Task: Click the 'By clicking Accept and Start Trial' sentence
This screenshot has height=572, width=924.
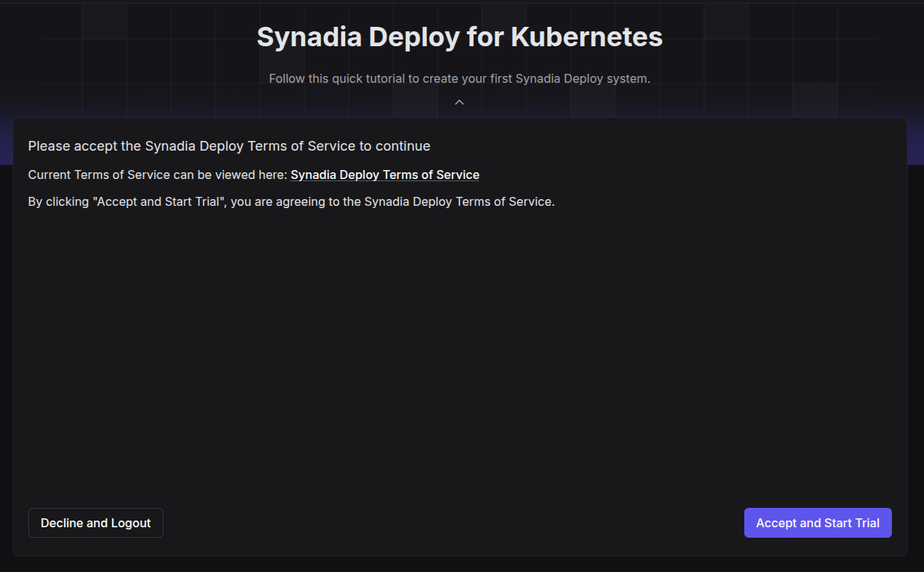Action: [292, 201]
